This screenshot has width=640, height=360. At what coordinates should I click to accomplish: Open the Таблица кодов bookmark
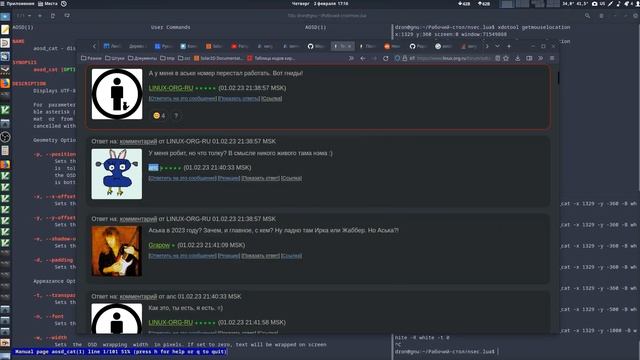click(271, 58)
